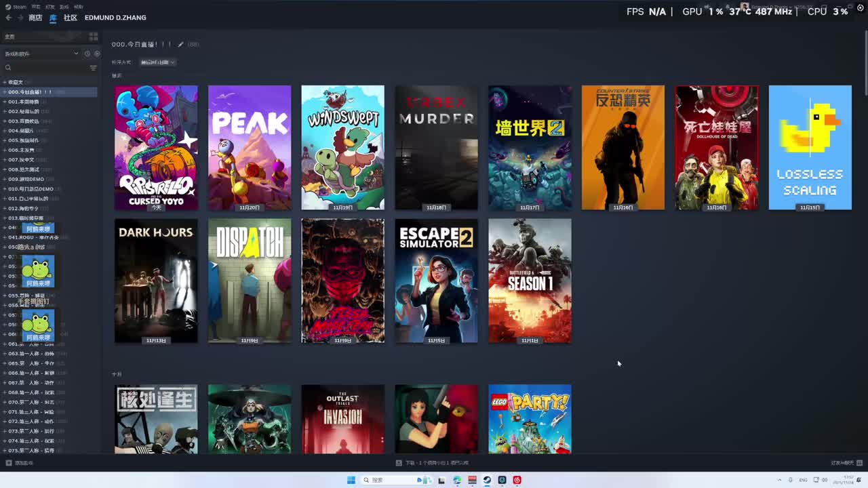
Task: Expand the 005 collection in sidebar
Action: click(x=5, y=140)
